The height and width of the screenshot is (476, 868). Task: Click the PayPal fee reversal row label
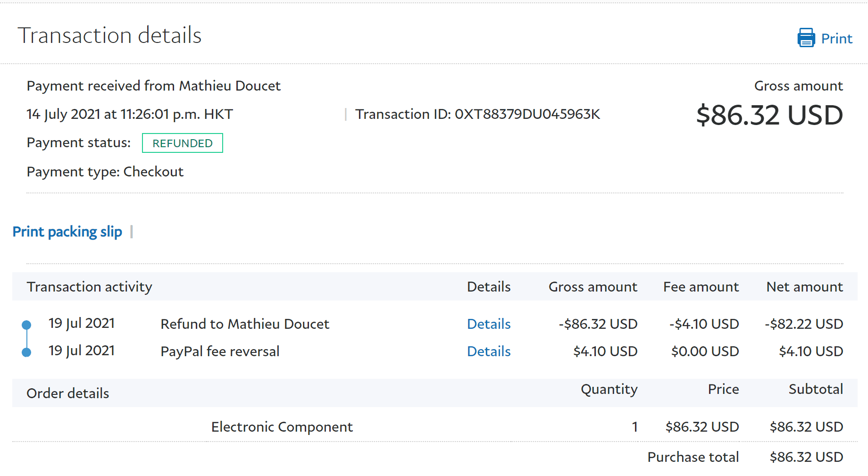[220, 351]
